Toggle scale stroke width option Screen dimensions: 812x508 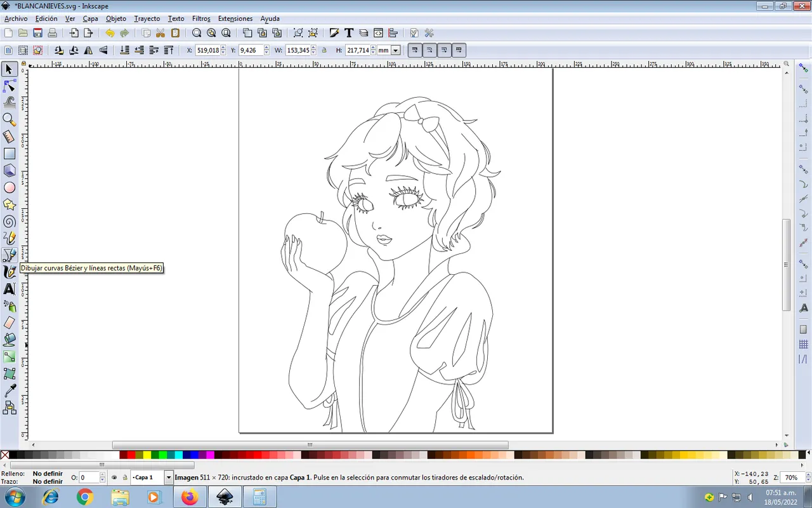pos(415,50)
